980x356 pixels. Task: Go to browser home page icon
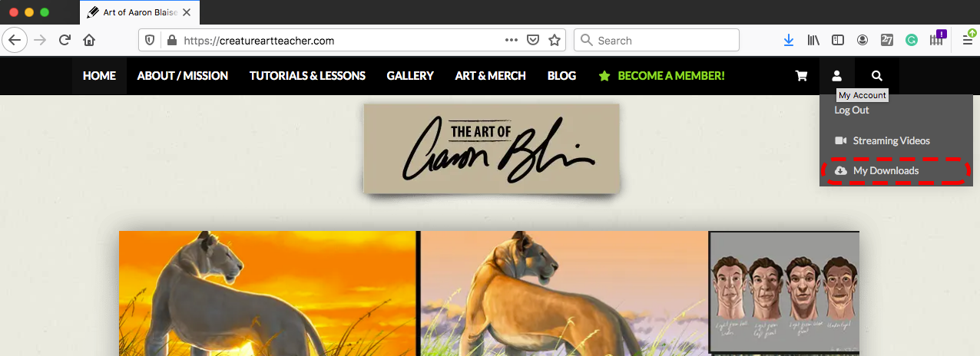[x=89, y=40]
